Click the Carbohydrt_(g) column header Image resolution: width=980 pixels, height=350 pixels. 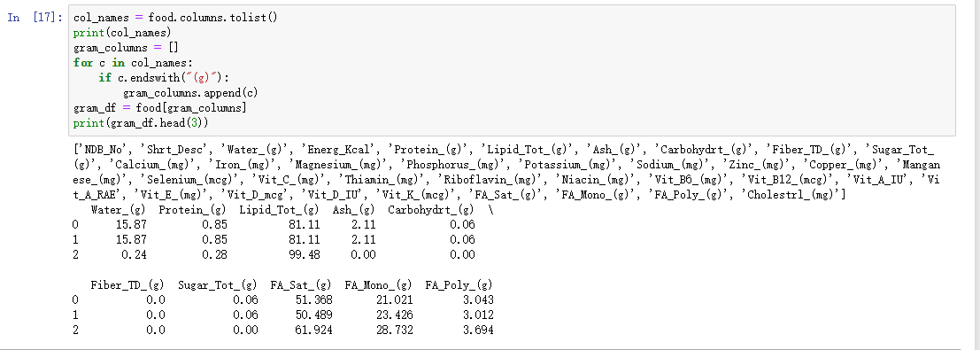click(430, 210)
